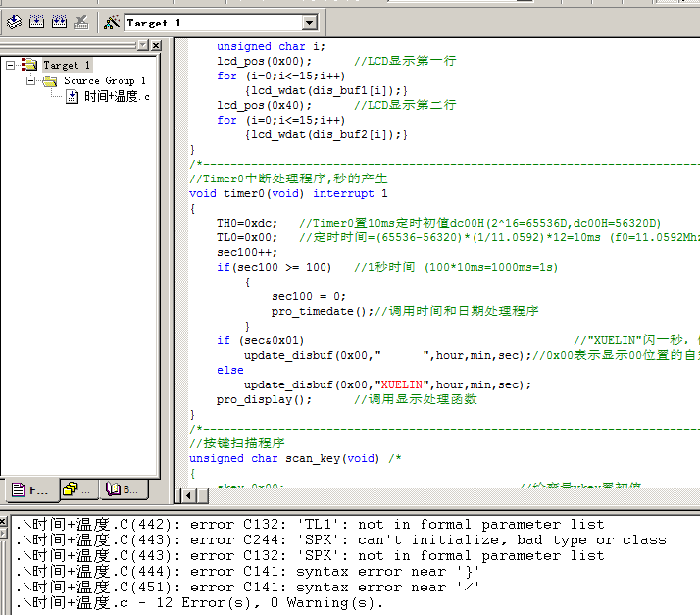Close the build output window

point(3,521)
